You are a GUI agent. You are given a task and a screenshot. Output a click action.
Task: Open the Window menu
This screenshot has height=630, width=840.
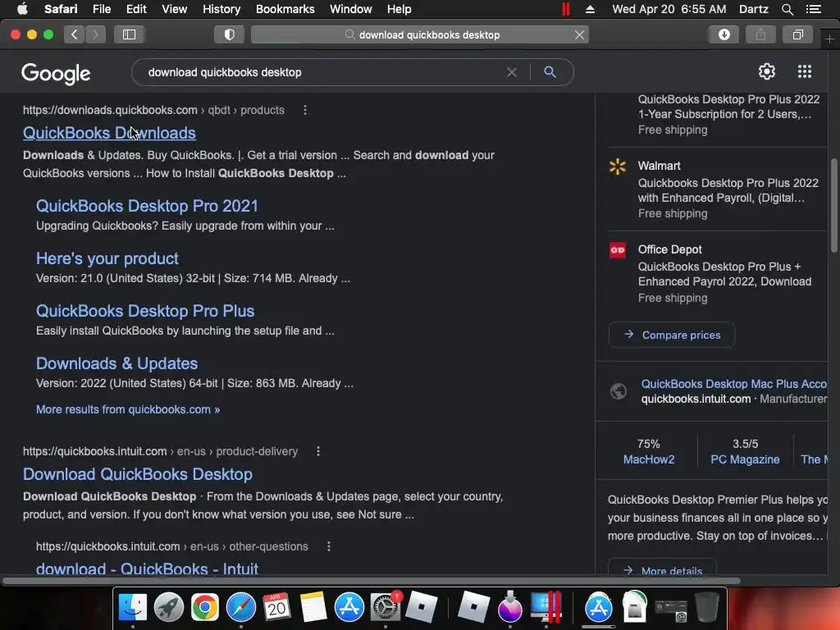click(x=351, y=9)
